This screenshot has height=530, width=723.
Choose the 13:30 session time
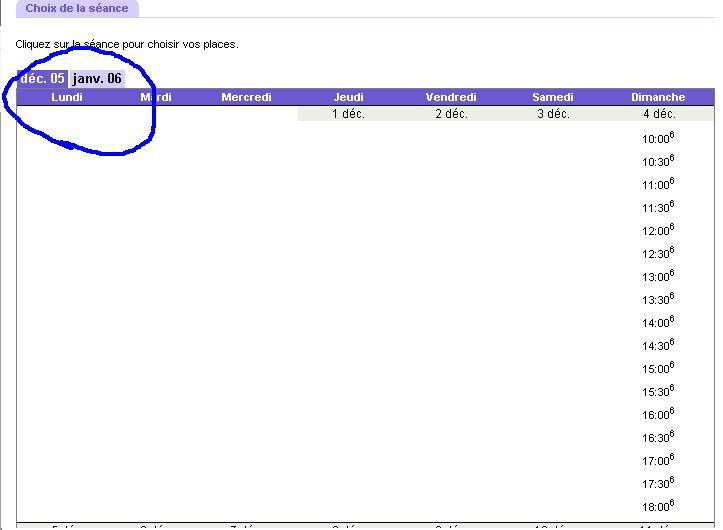point(657,300)
